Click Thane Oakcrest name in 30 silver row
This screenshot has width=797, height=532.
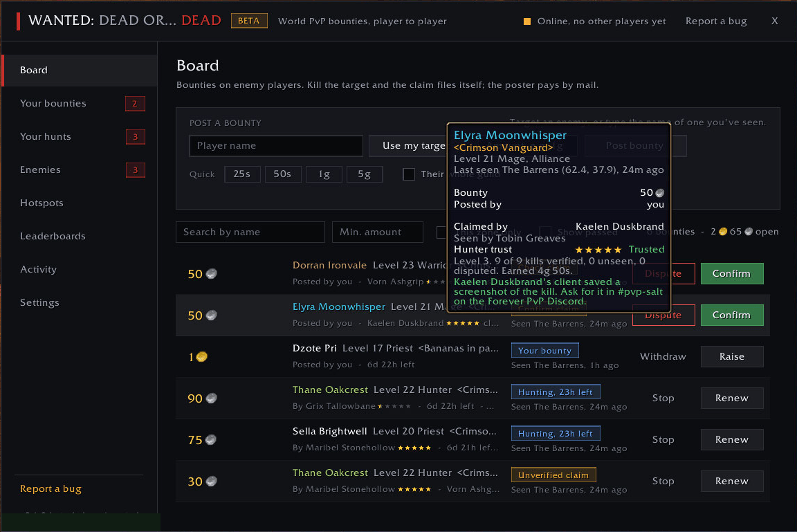point(330,473)
